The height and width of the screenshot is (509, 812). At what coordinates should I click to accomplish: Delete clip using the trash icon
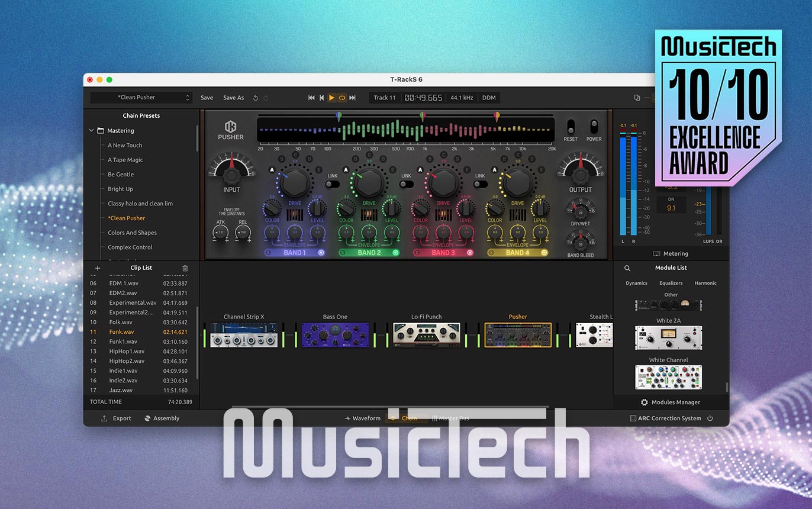(185, 268)
